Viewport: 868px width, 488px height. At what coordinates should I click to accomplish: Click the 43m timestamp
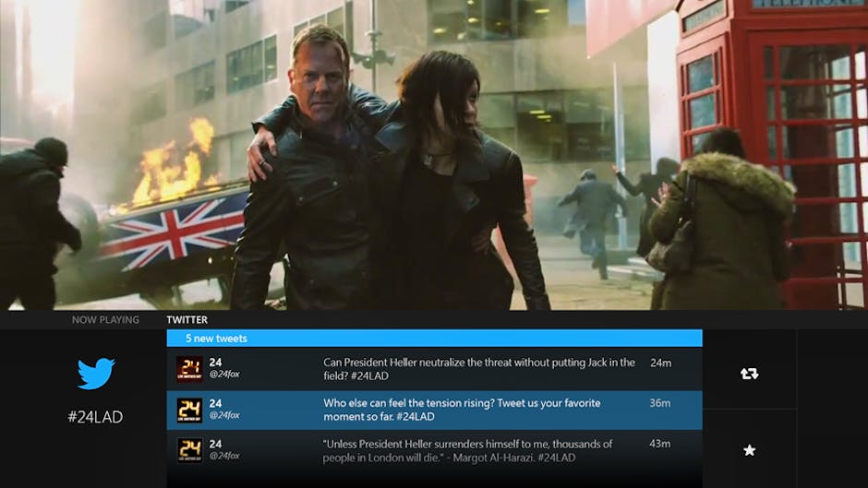659,444
